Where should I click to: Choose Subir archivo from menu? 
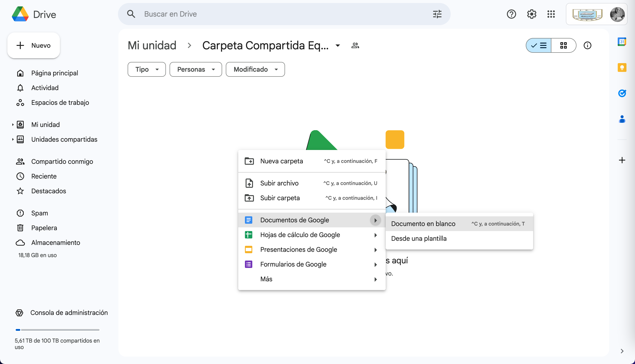click(279, 183)
